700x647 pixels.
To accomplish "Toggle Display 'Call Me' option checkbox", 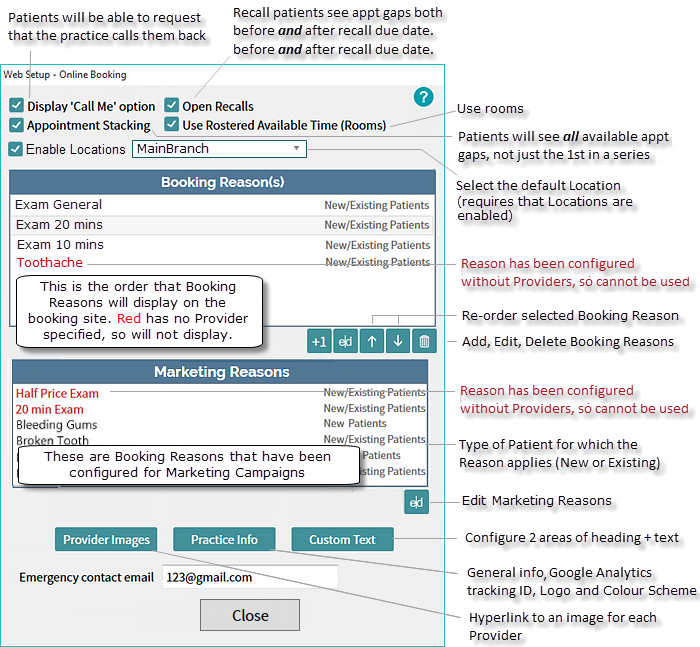I will [x=16, y=105].
